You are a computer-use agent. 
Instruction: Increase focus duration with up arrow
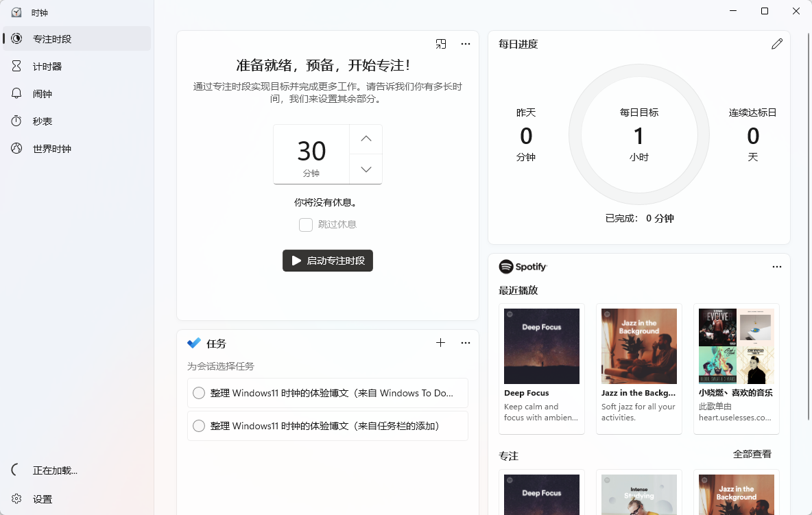[366, 139]
